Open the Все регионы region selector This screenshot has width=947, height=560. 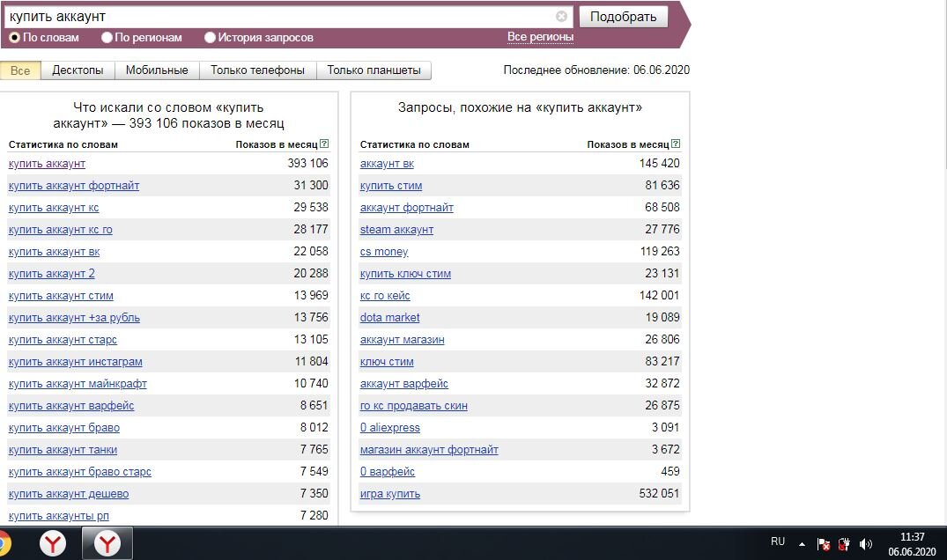click(x=540, y=37)
